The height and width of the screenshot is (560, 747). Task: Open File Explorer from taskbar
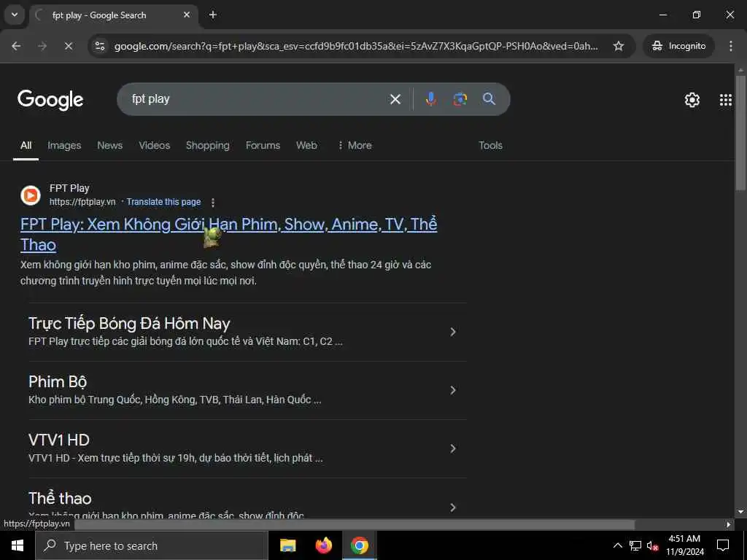[287, 545]
